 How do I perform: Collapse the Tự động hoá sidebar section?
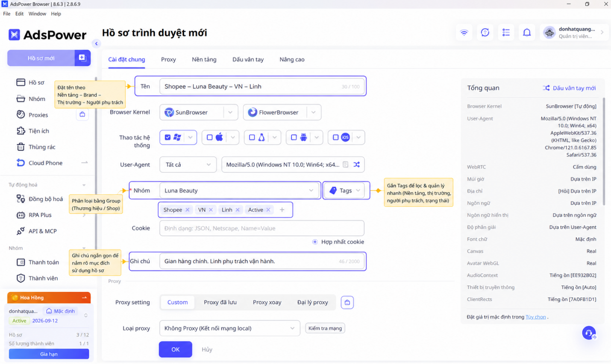[84, 185]
